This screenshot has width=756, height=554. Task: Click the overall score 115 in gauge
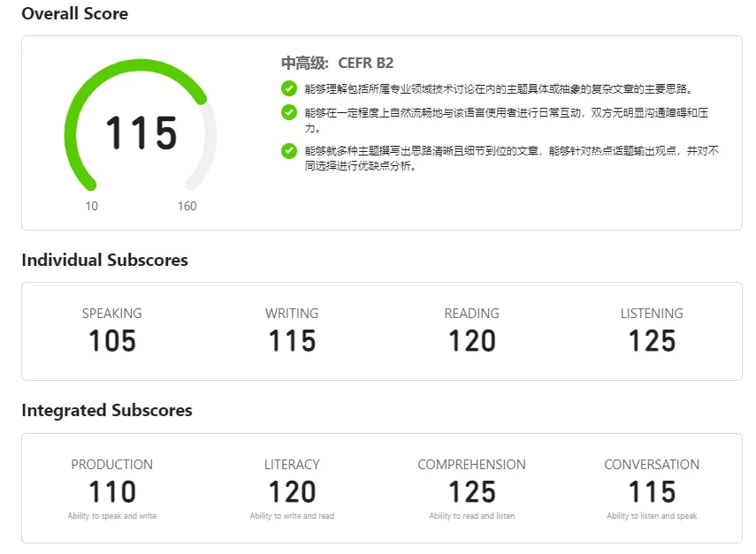pos(141,133)
